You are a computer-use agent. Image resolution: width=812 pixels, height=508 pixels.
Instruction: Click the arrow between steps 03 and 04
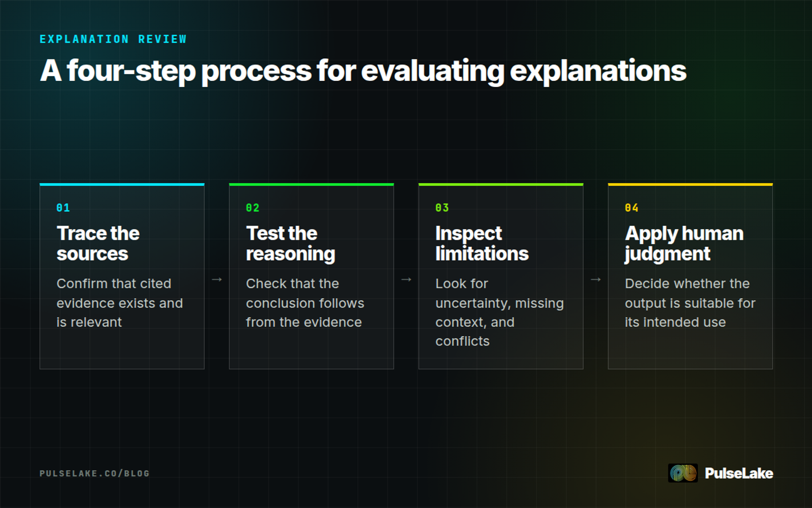point(596,279)
